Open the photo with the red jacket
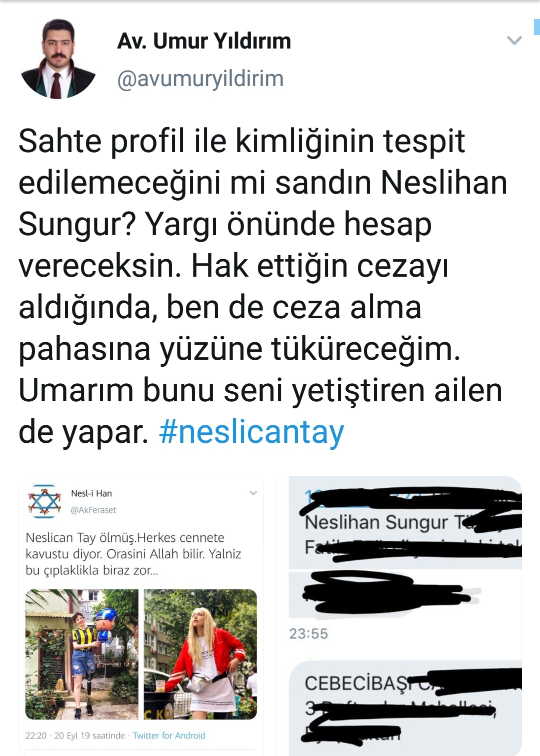The height and width of the screenshot is (756, 540). (x=200, y=654)
